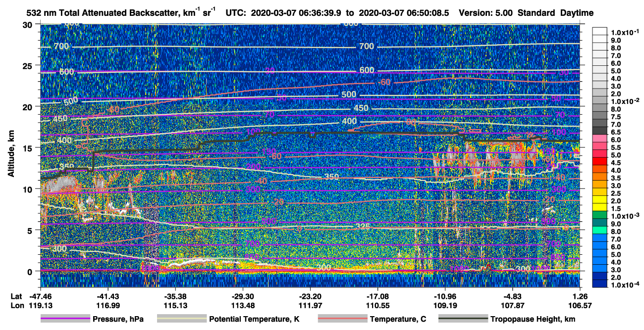Image resolution: width=644 pixels, height=330 pixels.
Task: Click latitude value -47.46
Action: click(41, 296)
